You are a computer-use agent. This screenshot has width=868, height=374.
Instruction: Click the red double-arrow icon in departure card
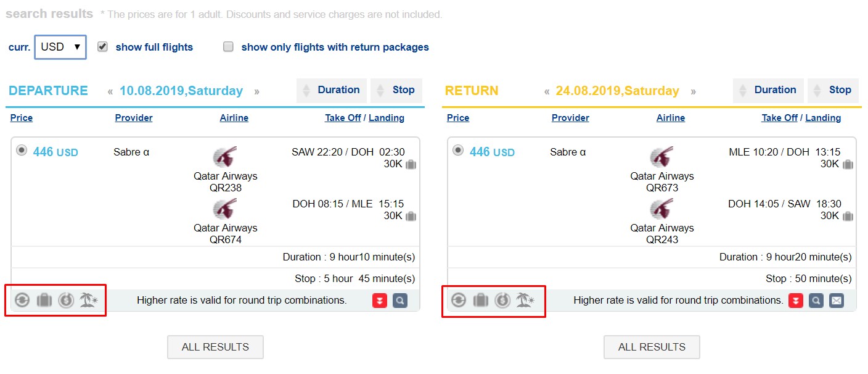pos(380,301)
